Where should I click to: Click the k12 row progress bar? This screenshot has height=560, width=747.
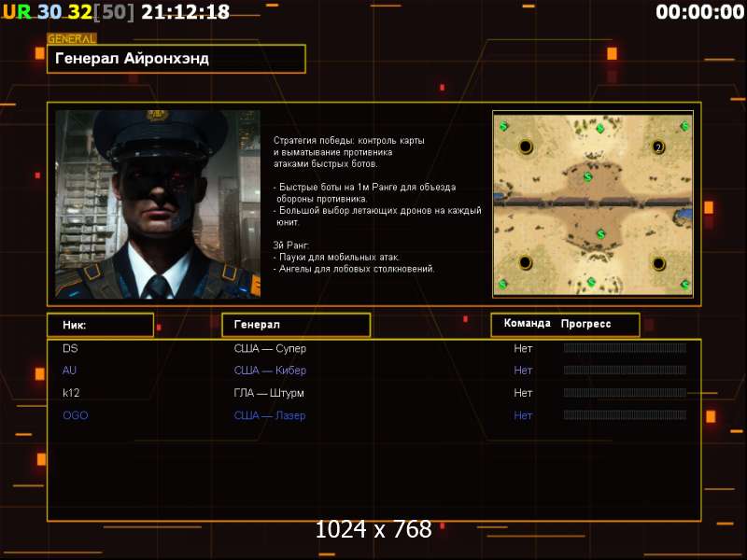(x=625, y=393)
